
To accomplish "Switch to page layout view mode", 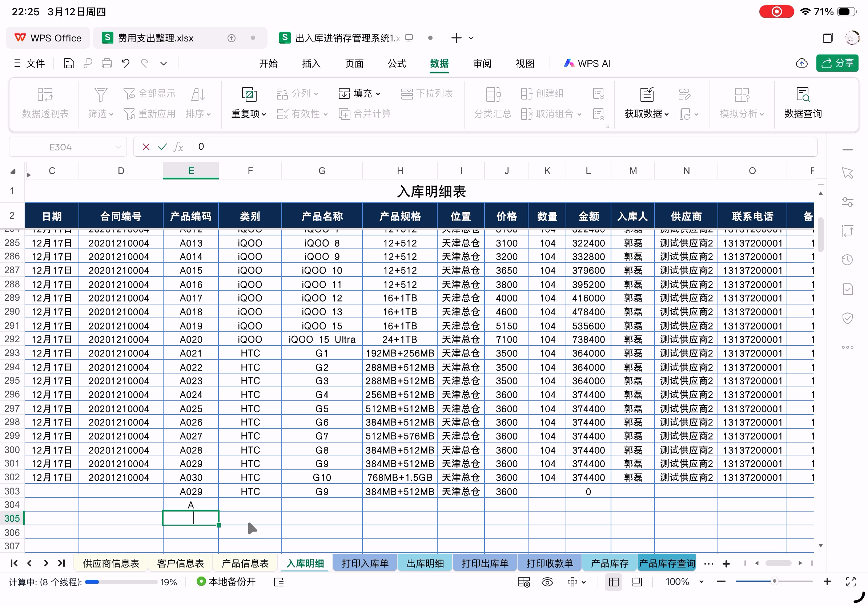I will [637, 582].
